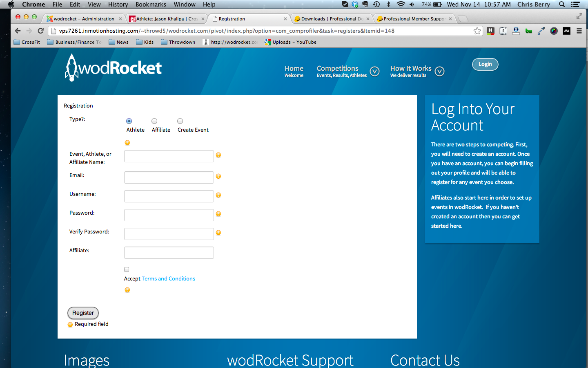The width and height of the screenshot is (588, 368).
Task: Open the wodrocket.com bookmark
Action: (x=230, y=42)
